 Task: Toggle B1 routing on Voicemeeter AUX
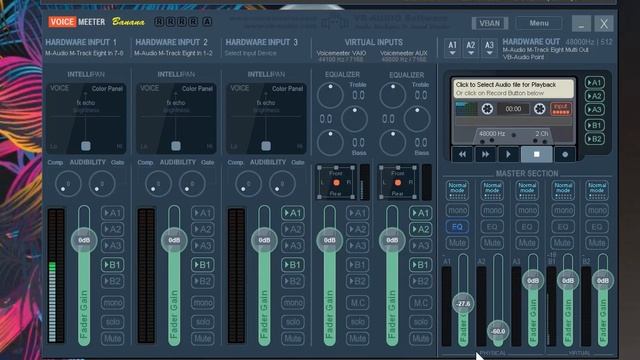420,265
